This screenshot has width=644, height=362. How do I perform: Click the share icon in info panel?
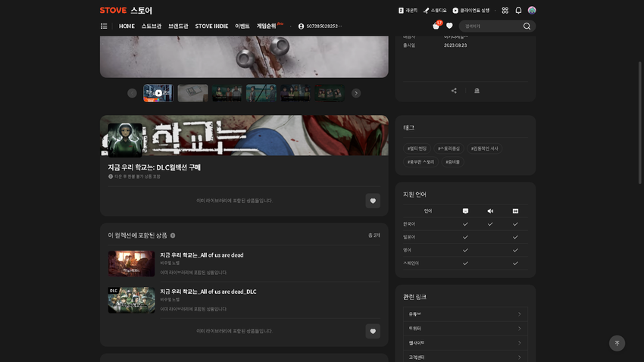click(x=454, y=91)
